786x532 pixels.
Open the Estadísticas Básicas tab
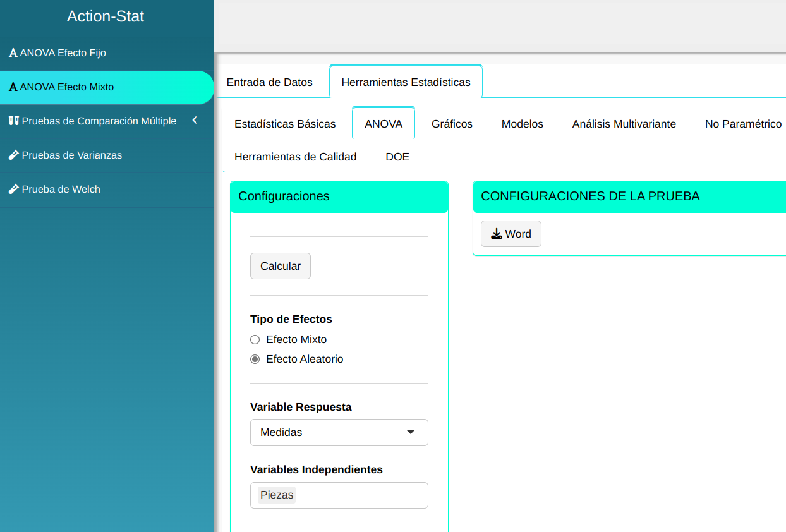point(285,124)
